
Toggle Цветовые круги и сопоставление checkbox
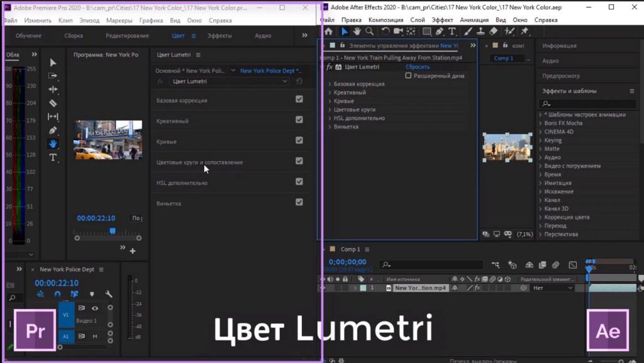tap(299, 160)
